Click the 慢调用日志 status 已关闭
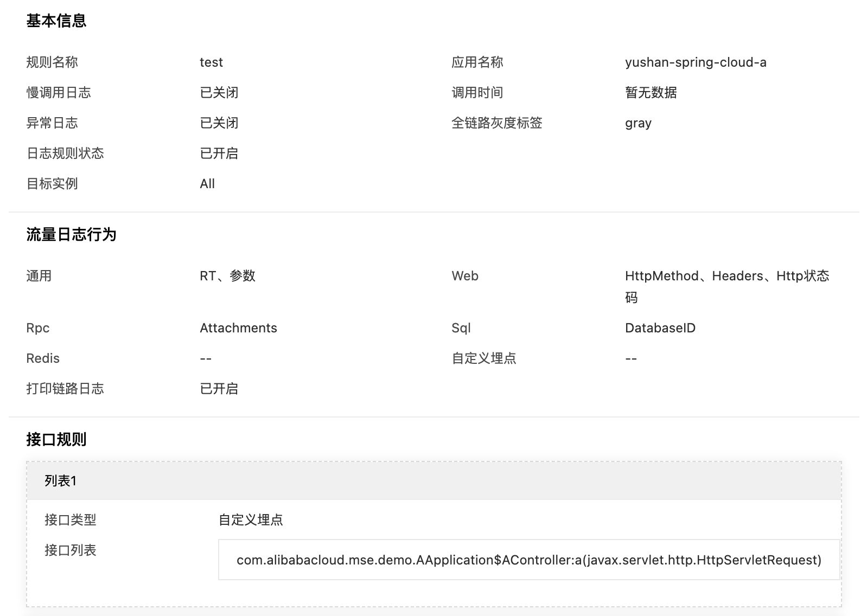This screenshot has width=867, height=616. coord(219,93)
